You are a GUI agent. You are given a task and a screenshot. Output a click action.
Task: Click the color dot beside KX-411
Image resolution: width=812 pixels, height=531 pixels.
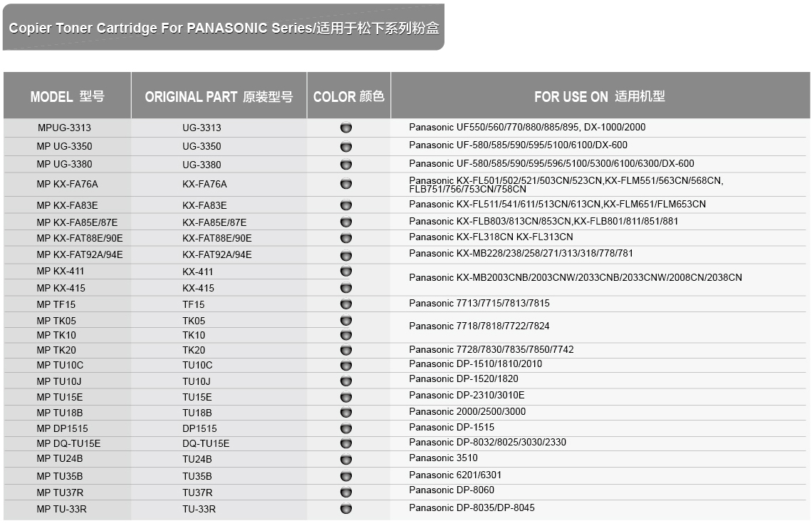[346, 272]
